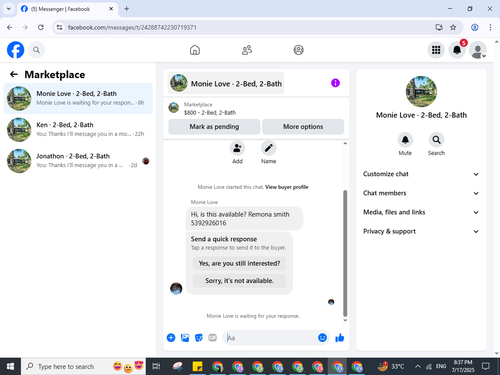Click the Add people icon in chat

coord(237,148)
